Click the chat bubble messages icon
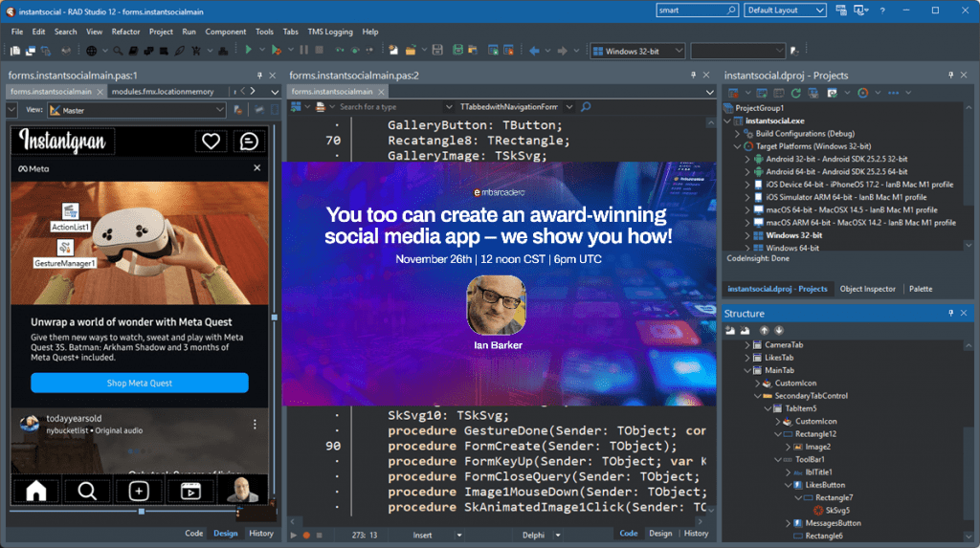980x548 pixels. (x=249, y=142)
